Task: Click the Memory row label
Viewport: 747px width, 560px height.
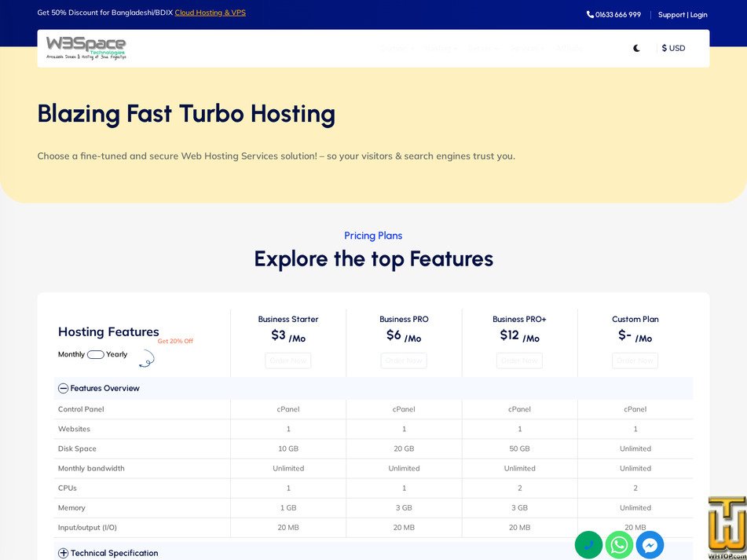Action: tap(71, 507)
